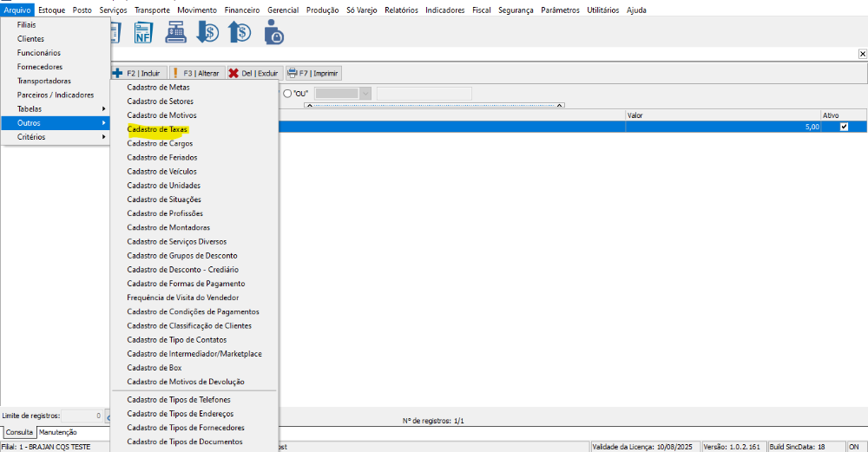868x452 pixels.
Task: Click Del Excluir button
Action: [253, 74]
